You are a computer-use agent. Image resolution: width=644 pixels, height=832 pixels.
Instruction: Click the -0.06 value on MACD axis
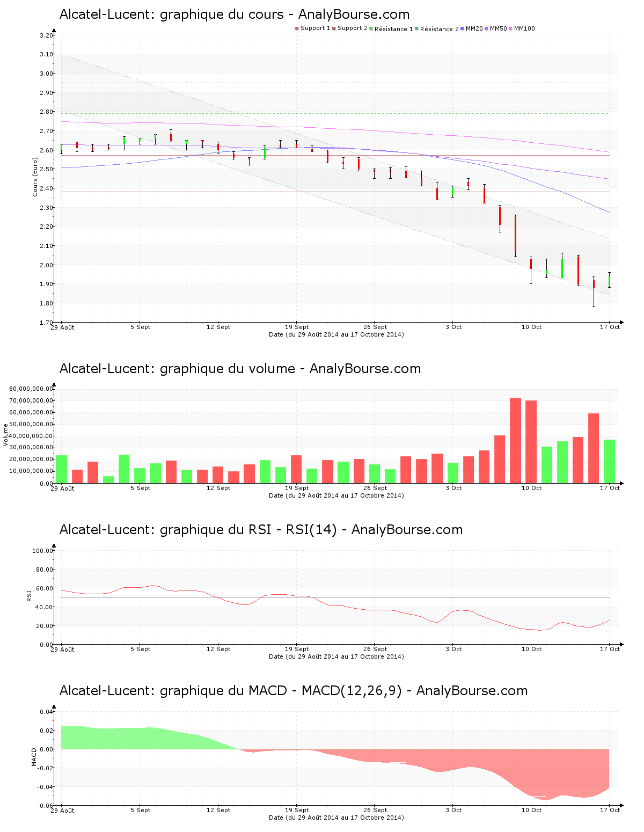(46, 806)
